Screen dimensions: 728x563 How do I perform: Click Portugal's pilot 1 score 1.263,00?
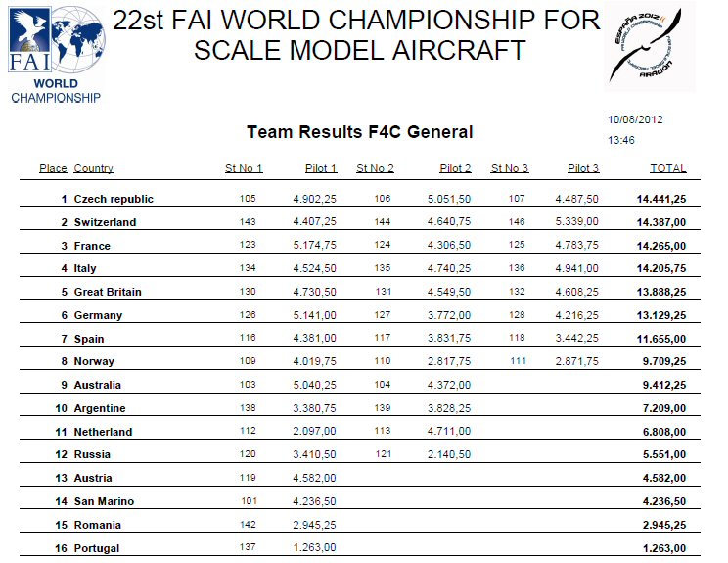[x=314, y=548]
